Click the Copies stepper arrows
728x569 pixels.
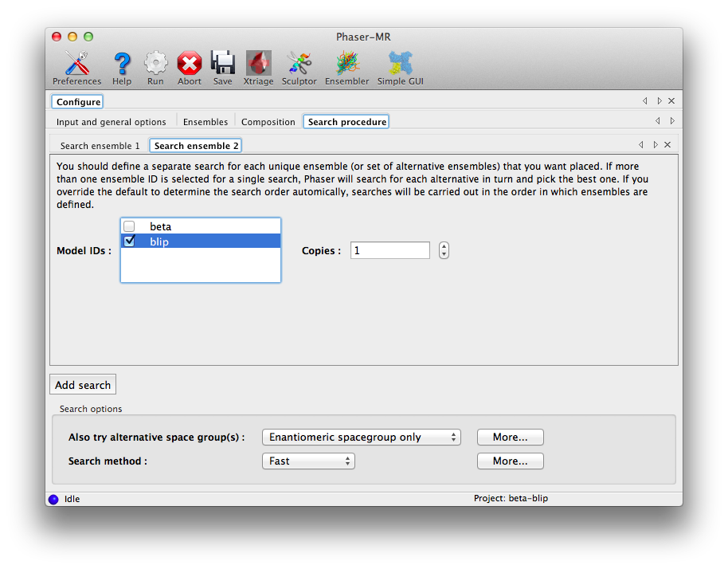coord(444,250)
